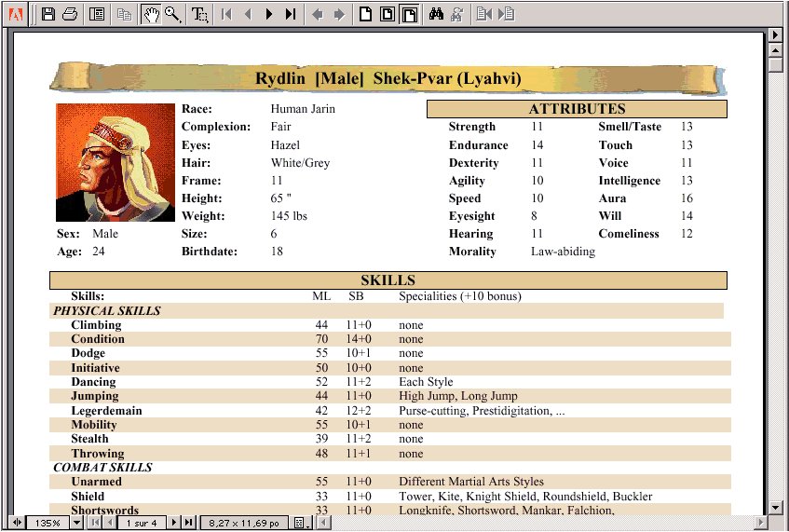Select the Zoom In magnifier tool
The image size is (789, 532).
pyautogui.click(x=172, y=14)
